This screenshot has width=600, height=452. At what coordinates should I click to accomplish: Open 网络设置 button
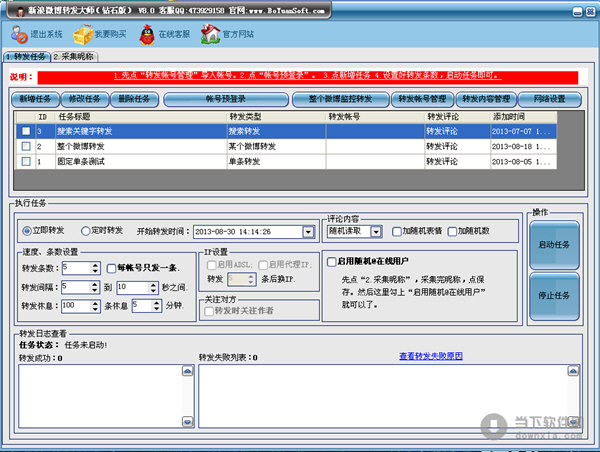[549, 99]
